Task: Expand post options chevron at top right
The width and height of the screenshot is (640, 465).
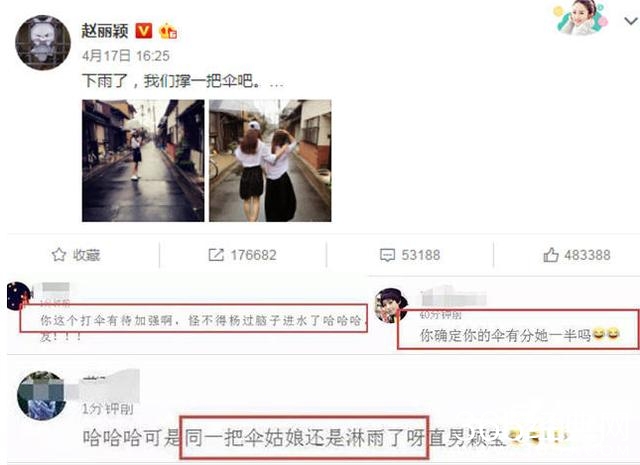Action: [631, 20]
